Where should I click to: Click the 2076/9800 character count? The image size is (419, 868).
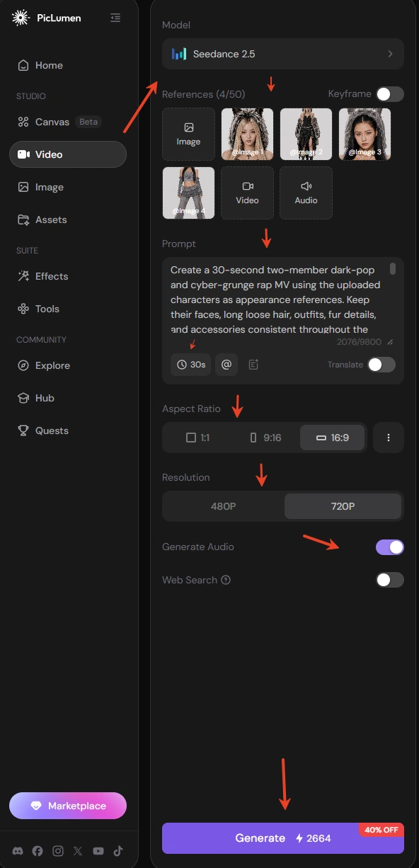[360, 341]
